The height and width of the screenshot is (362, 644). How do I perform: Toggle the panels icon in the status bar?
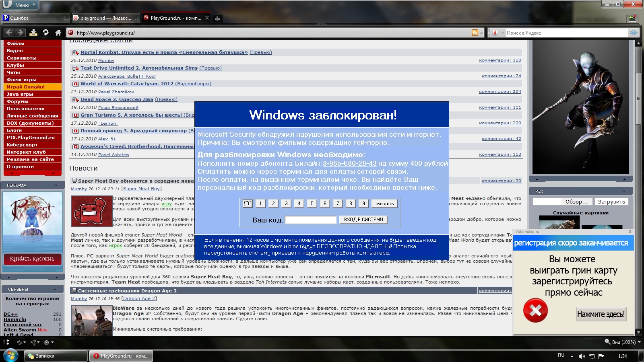tap(6, 342)
